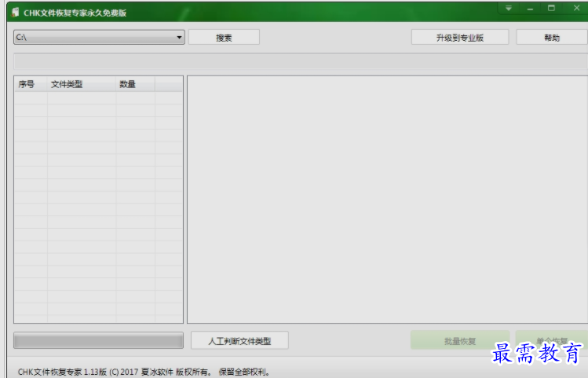Click the scan progress bar under toolbar

point(301,61)
